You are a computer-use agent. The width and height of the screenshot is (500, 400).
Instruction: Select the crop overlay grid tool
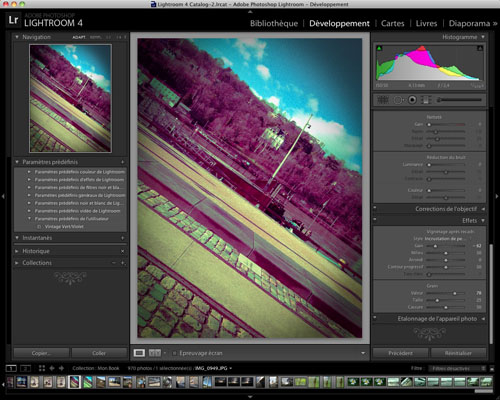[383, 100]
